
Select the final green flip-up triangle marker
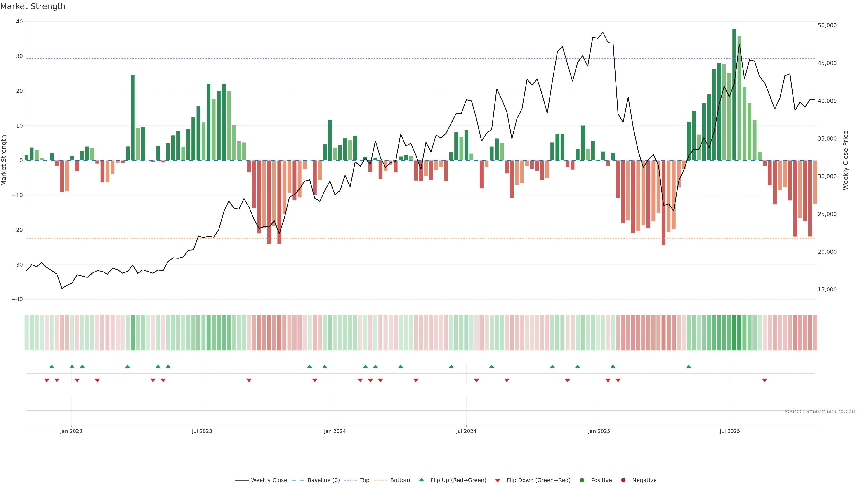[x=689, y=366]
